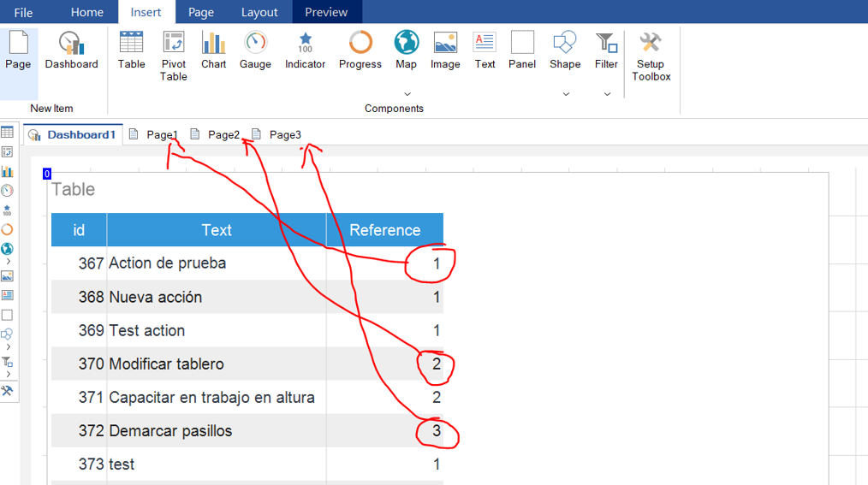Select the gauge icon in left sidebar
This screenshot has height=485, width=868.
7,191
